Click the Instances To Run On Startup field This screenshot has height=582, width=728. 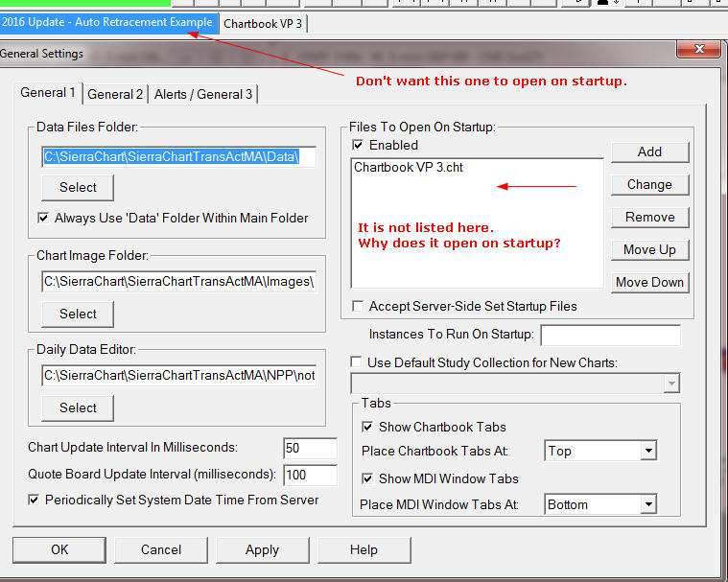[611, 335]
